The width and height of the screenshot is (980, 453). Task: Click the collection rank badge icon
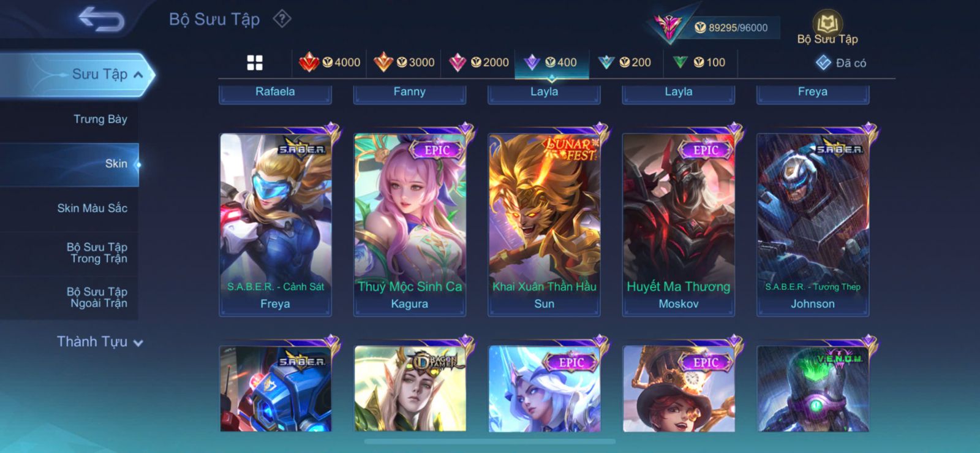tap(668, 27)
